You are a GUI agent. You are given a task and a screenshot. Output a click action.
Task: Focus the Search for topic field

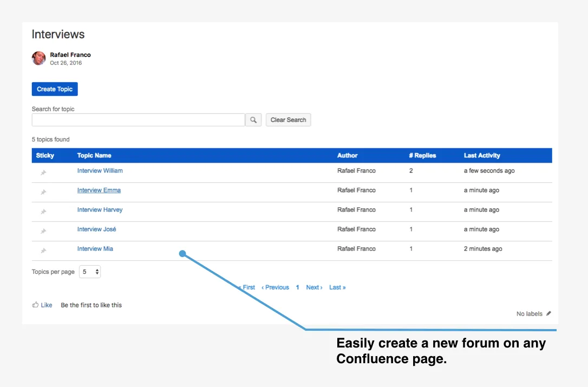coord(139,120)
